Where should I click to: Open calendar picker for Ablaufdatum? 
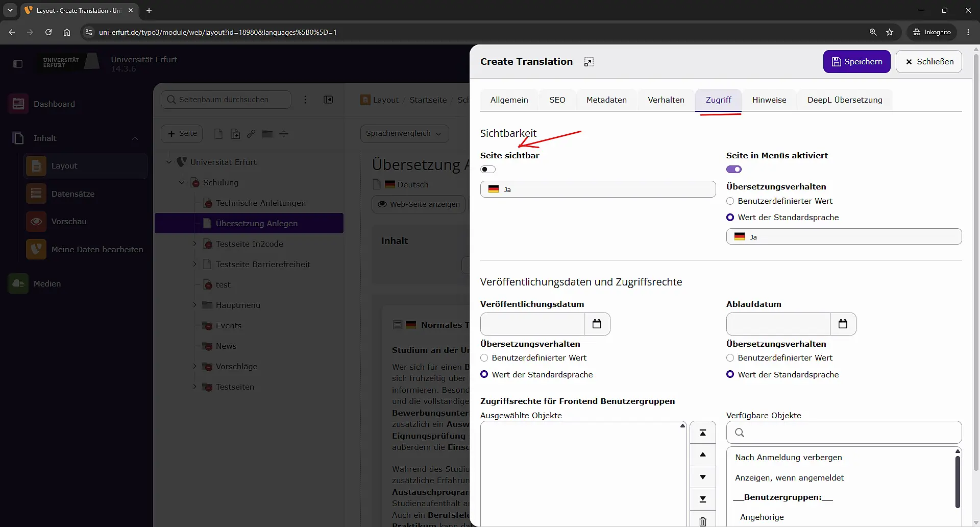coord(843,324)
